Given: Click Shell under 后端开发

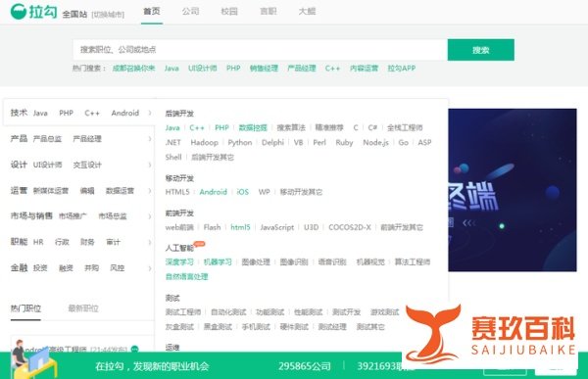Looking at the screenshot, I should click(x=173, y=157).
